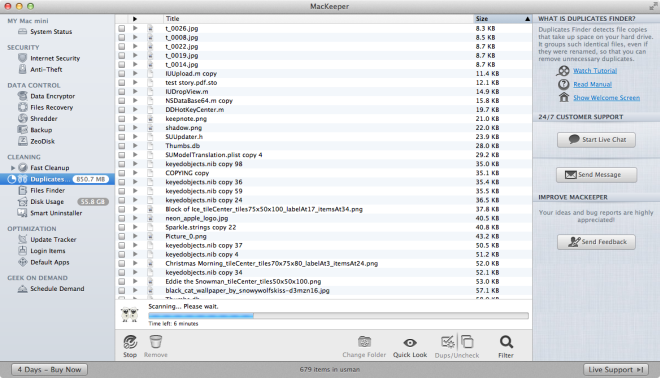Check box for keyedobjects.nib copy 34
The height and width of the screenshot is (378, 660).
tap(122, 272)
